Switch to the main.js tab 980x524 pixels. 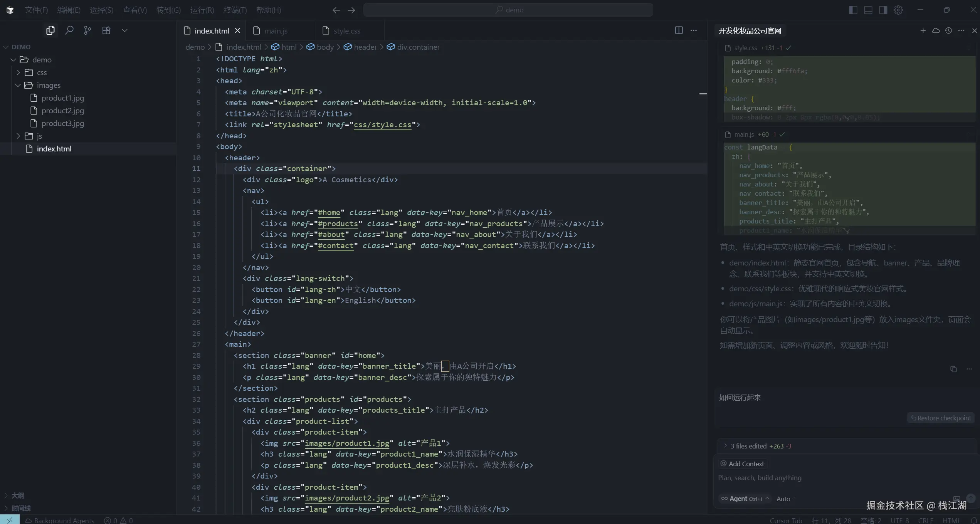[276, 31]
